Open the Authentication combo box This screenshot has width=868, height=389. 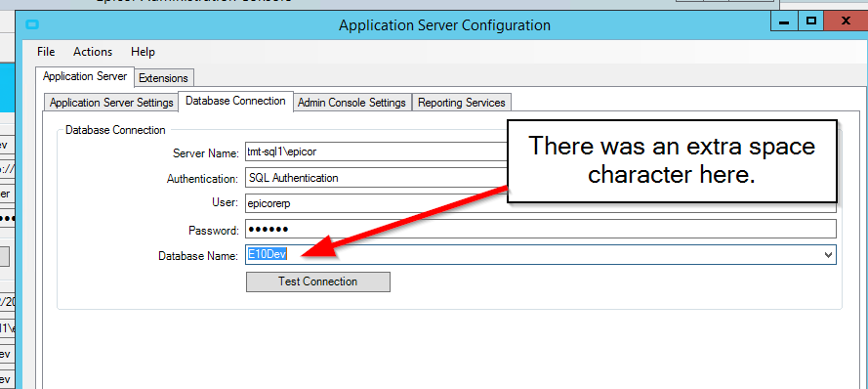[376, 178]
